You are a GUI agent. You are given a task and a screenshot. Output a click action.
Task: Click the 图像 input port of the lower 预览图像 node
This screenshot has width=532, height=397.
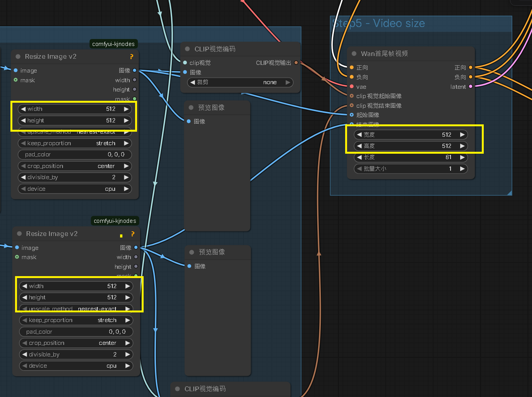190,266
